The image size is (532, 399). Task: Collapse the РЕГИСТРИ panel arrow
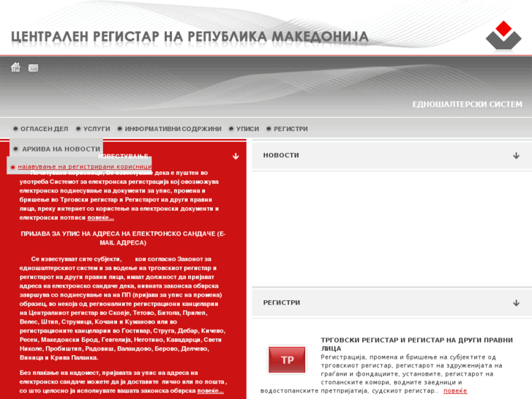(516, 303)
